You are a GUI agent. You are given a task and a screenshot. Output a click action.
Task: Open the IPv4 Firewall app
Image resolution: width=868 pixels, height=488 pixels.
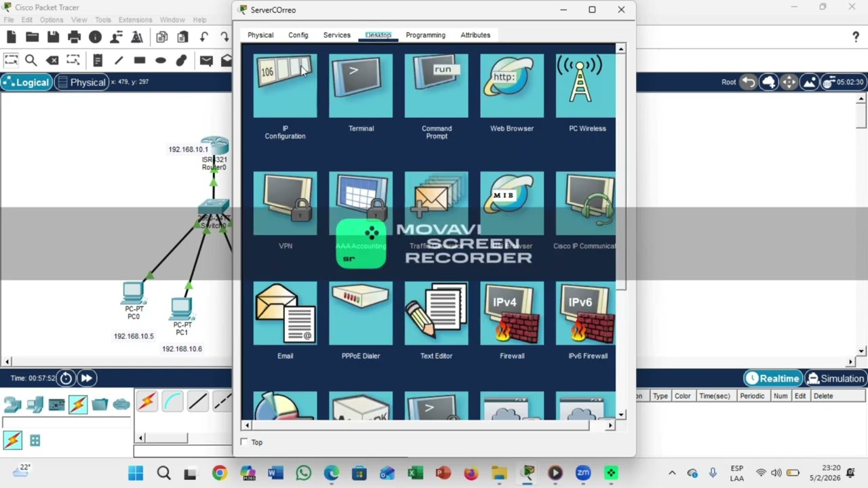point(512,314)
